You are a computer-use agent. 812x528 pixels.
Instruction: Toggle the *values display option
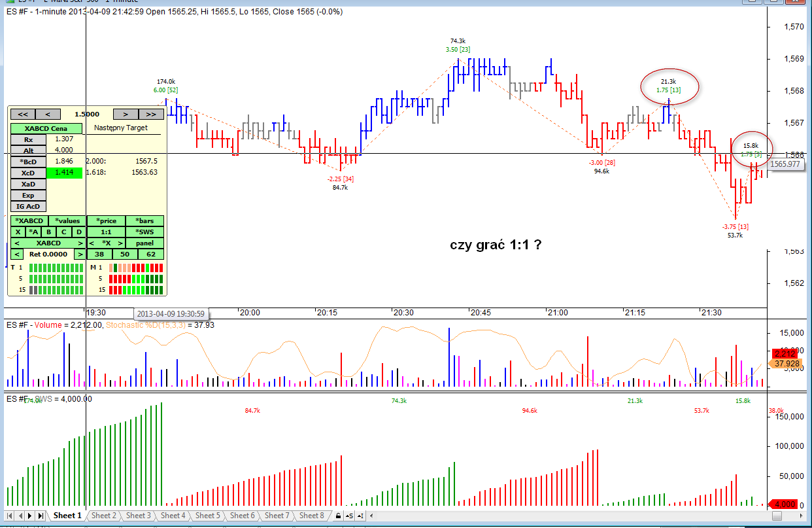tap(67, 220)
